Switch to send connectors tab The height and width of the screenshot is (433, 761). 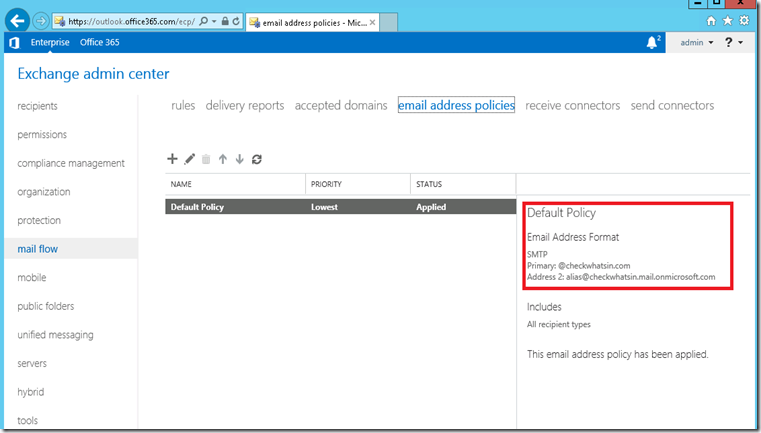(672, 105)
